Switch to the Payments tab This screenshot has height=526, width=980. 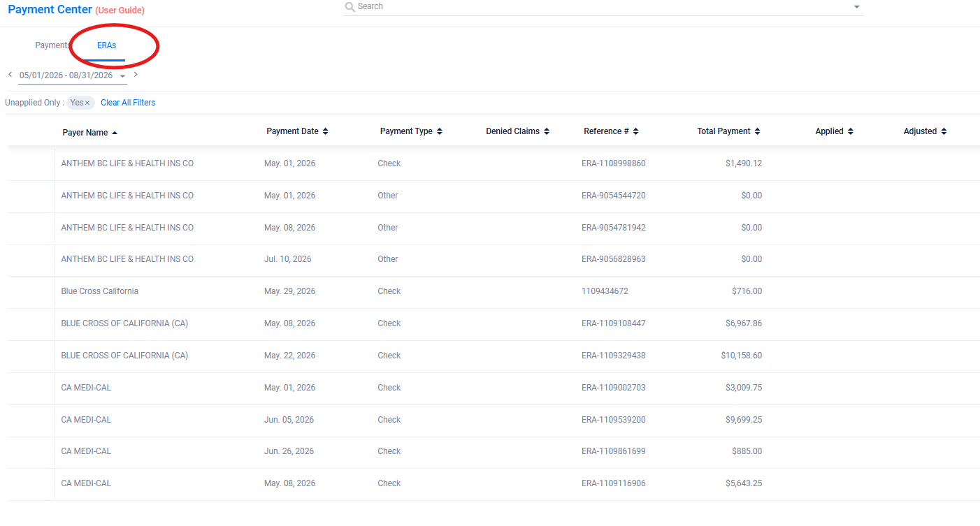click(x=52, y=45)
